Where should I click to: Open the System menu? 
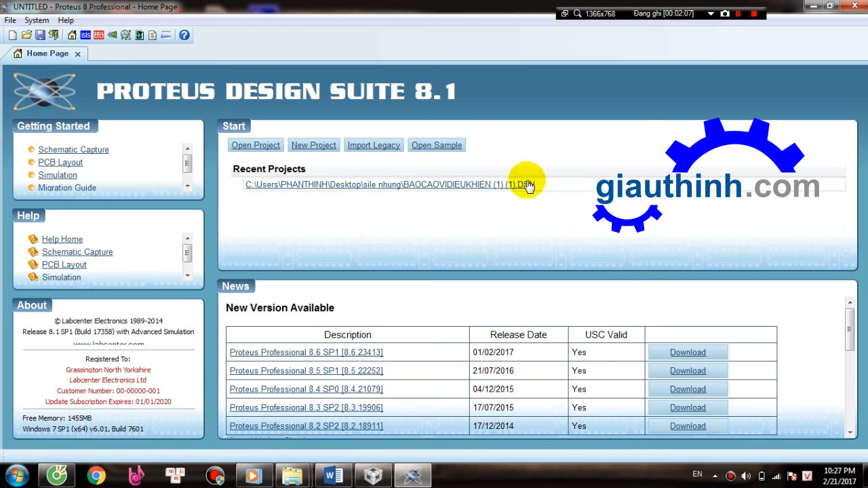click(37, 20)
